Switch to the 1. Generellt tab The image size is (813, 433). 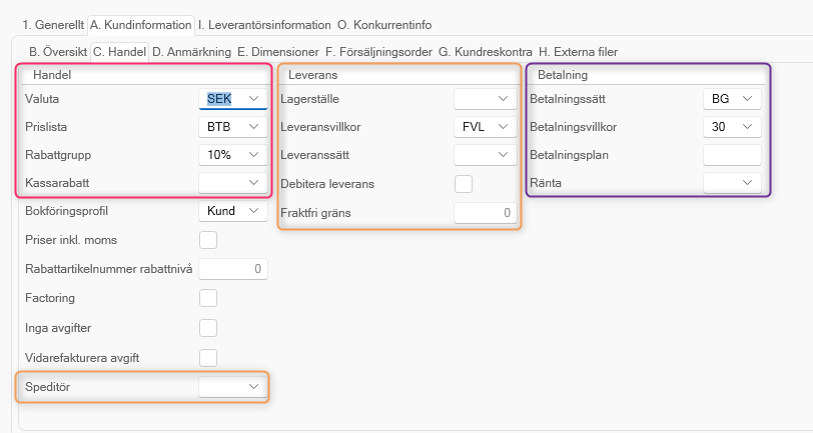point(48,23)
